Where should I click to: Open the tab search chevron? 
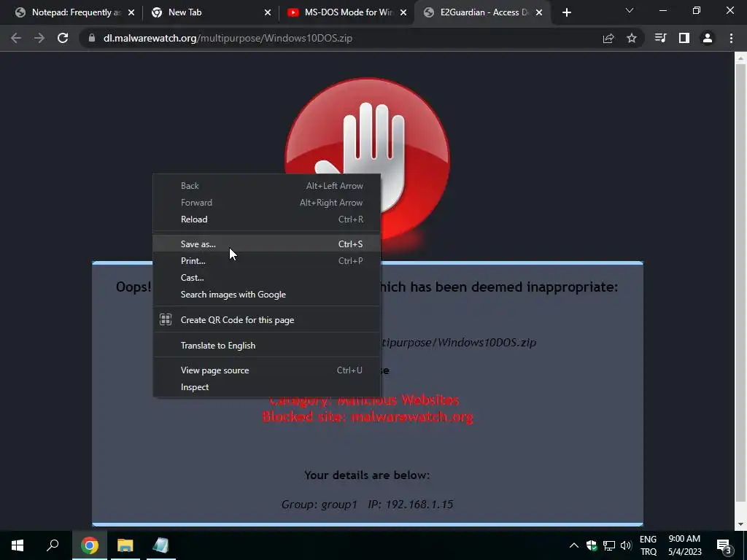click(x=630, y=10)
